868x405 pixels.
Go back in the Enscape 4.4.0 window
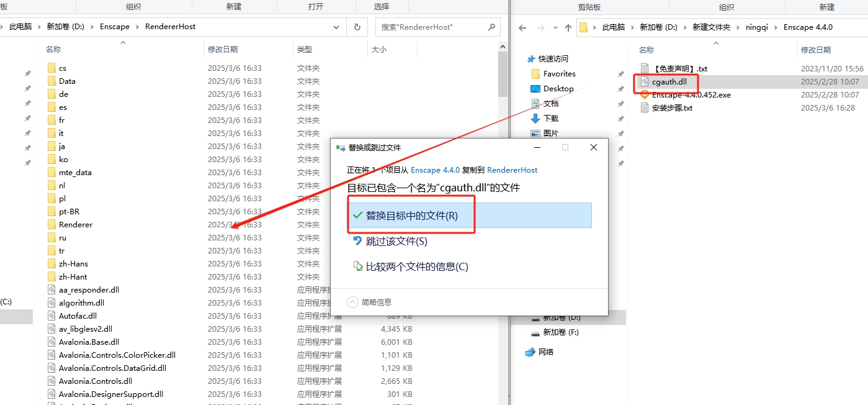522,27
